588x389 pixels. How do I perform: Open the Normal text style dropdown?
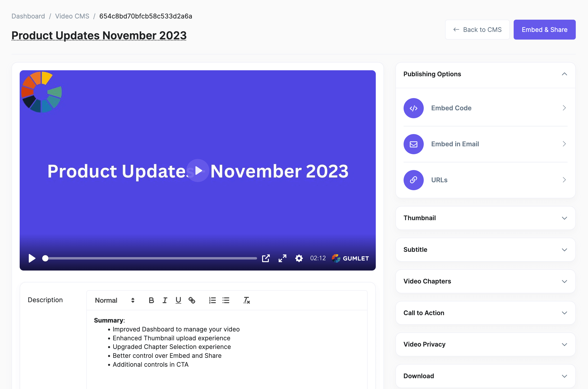click(115, 300)
